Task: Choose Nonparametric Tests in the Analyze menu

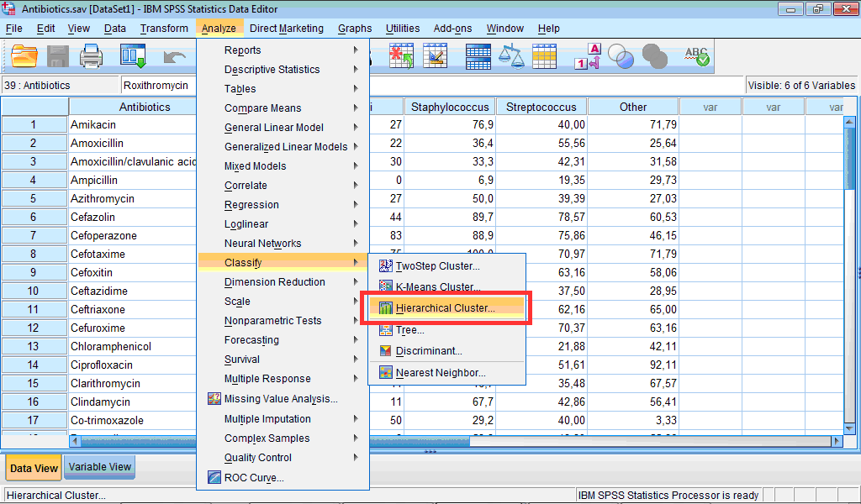Action: (283, 321)
